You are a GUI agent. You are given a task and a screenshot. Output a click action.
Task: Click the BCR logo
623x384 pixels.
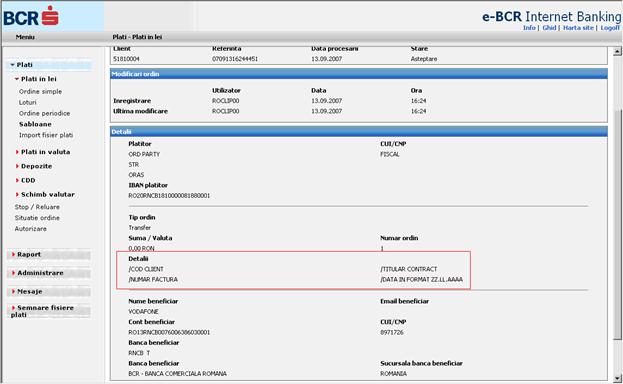(x=31, y=16)
